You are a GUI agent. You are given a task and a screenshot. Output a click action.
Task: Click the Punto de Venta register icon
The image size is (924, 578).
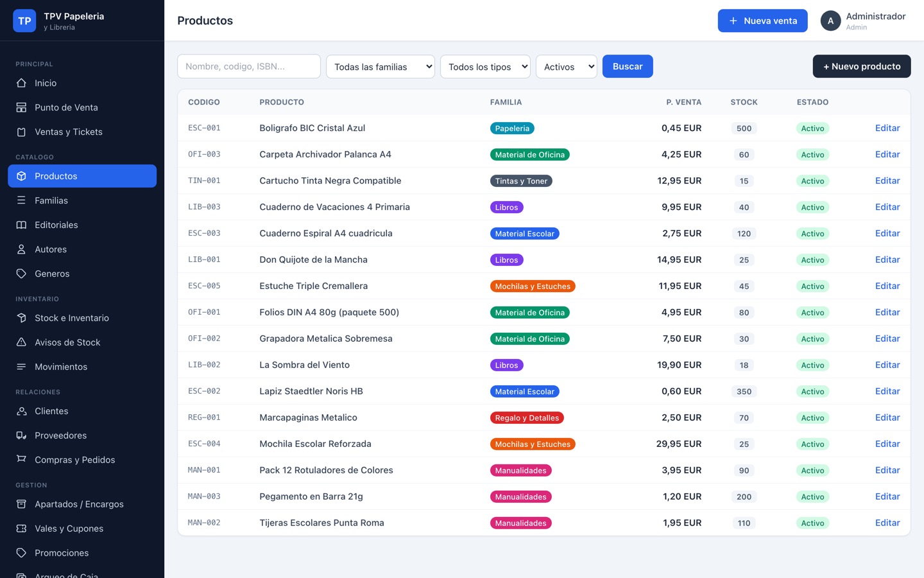(21, 107)
